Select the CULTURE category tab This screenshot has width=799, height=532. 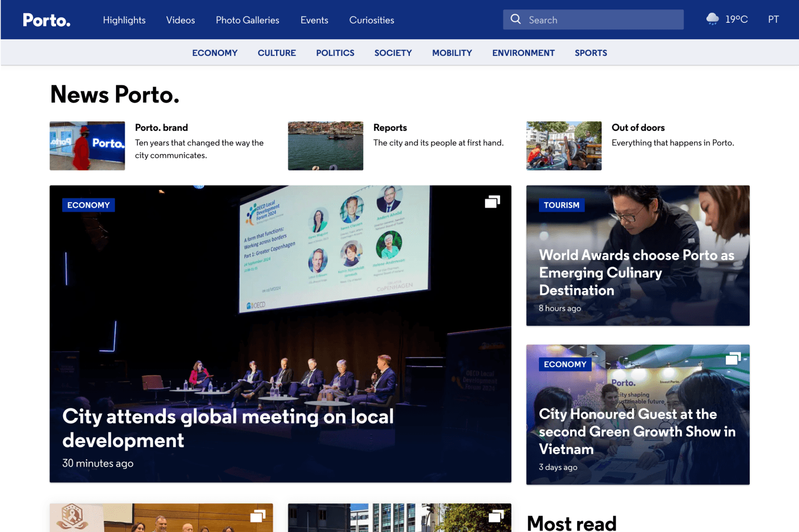point(277,53)
